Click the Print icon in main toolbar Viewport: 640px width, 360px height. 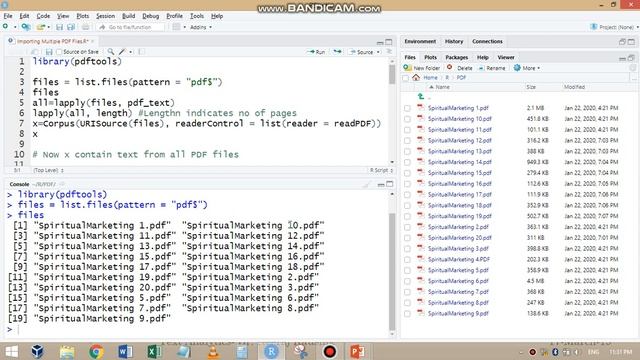(x=85, y=27)
